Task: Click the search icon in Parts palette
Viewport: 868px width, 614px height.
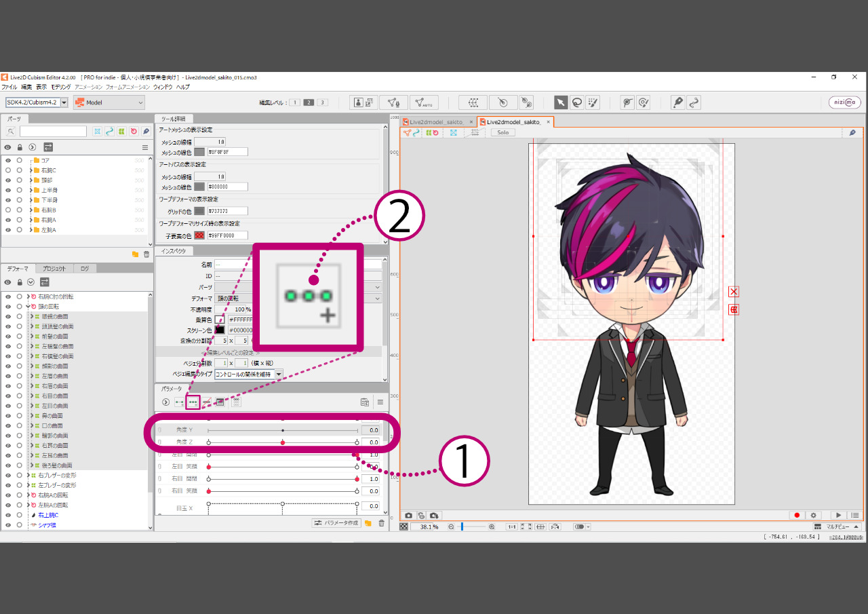Action: (12, 132)
